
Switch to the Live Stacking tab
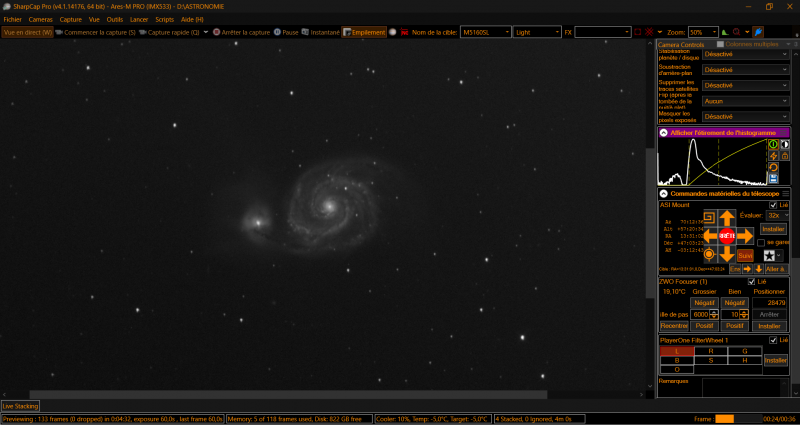coord(20,406)
